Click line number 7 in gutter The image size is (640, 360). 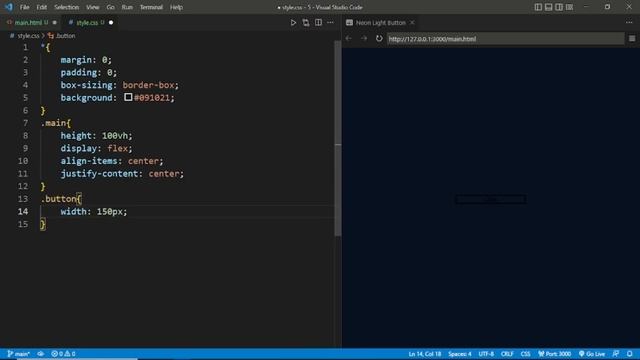point(25,123)
